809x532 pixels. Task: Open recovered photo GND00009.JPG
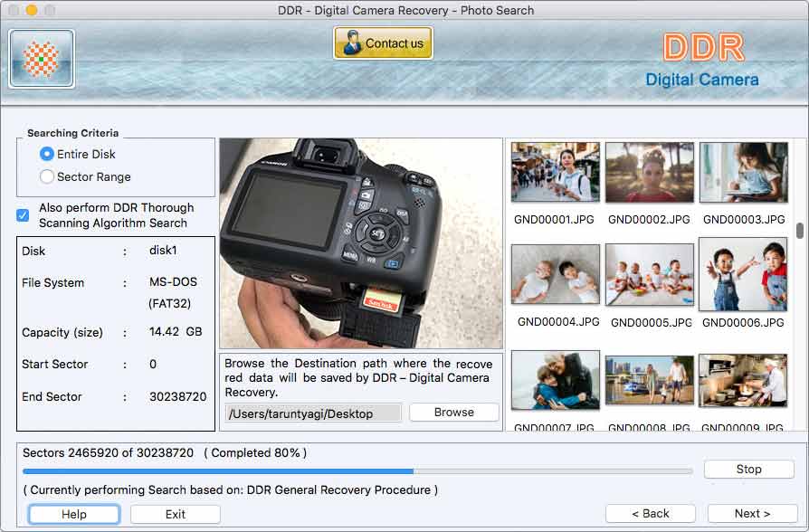coord(744,380)
